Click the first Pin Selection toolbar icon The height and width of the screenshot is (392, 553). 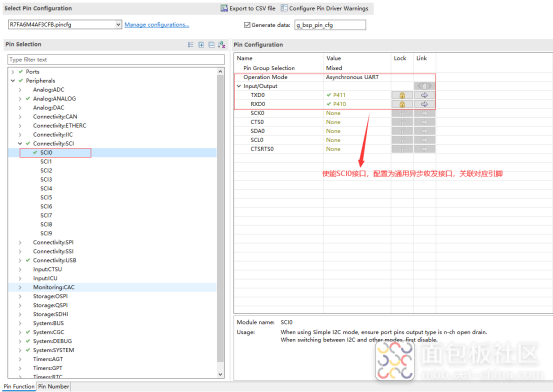(190, 45)
